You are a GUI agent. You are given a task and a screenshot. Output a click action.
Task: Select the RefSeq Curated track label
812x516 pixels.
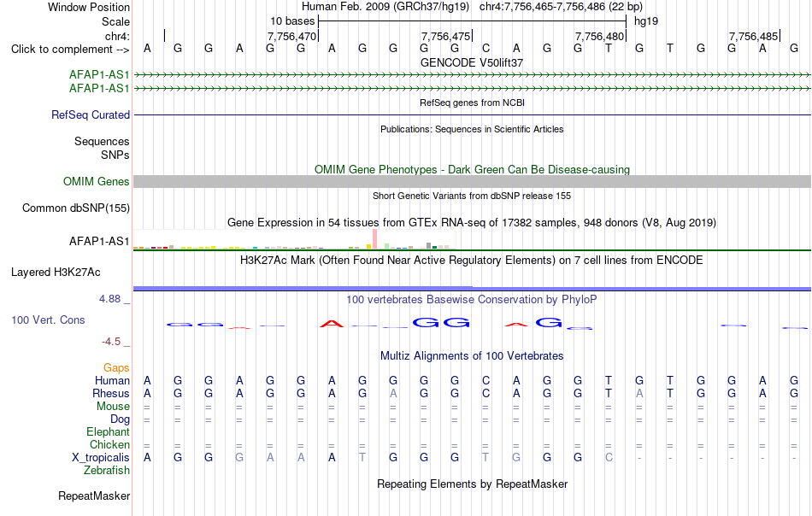(90, 114)
